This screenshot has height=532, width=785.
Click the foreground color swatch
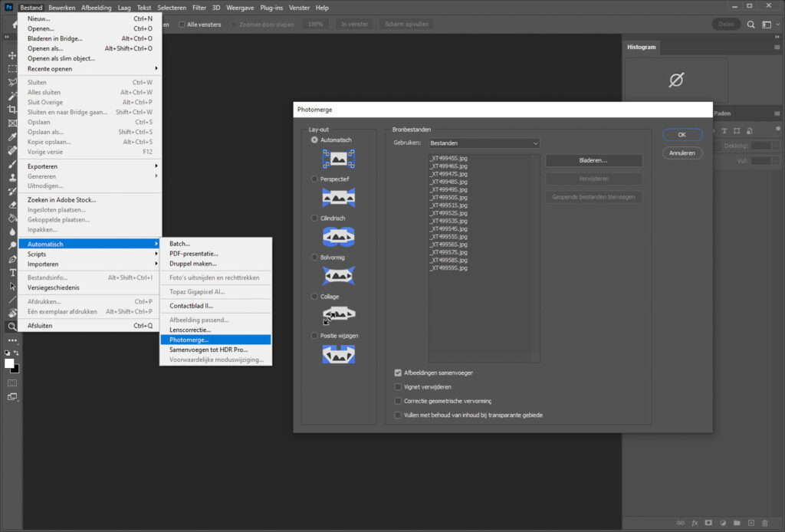9,364
